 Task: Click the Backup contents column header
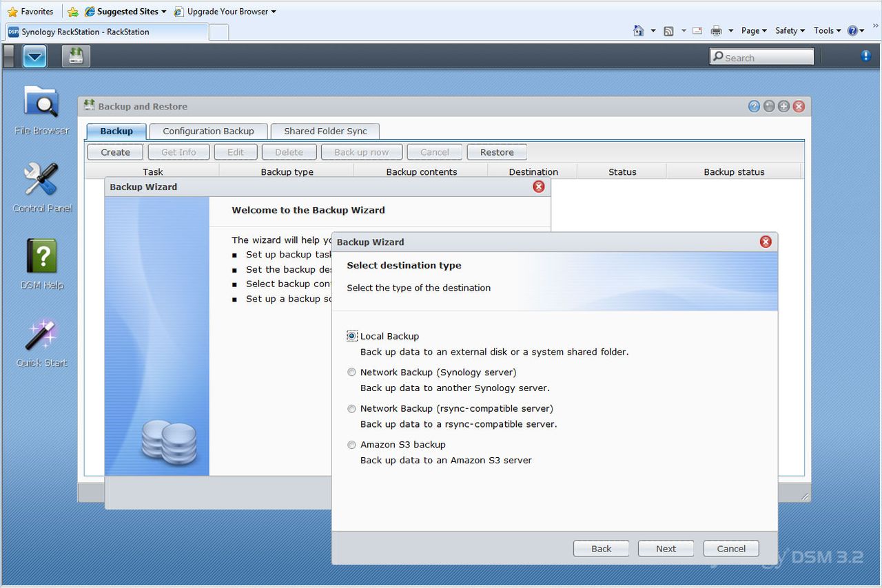422,172
